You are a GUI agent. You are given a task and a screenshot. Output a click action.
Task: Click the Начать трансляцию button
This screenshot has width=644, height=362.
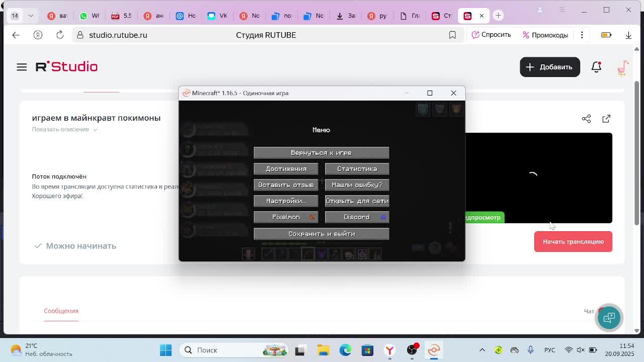click(573, 242)
